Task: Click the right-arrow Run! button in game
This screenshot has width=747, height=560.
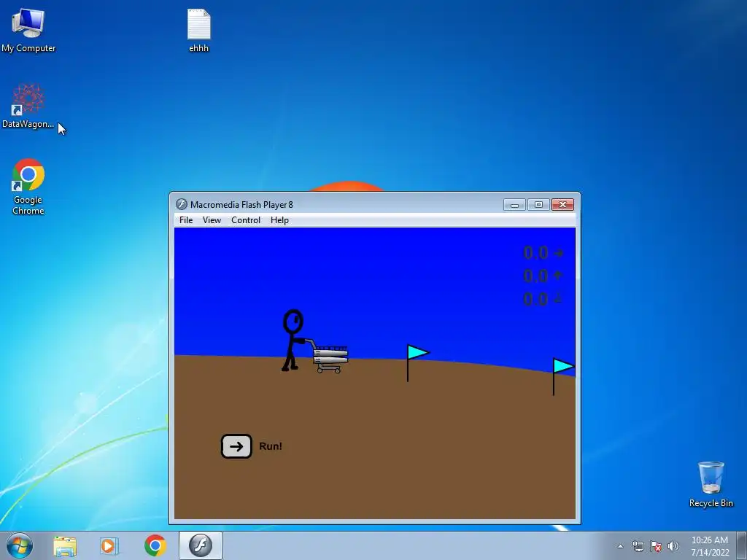Action: click(x=236, y=446)
